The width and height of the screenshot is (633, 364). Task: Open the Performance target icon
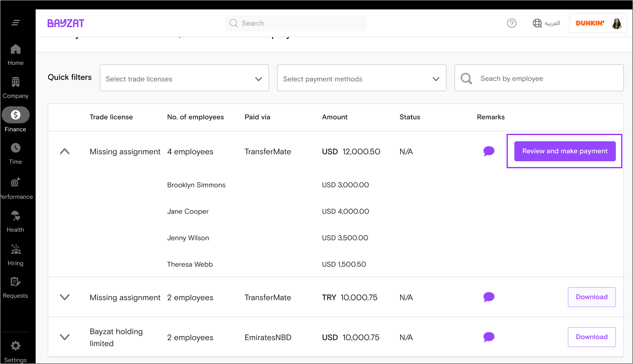pos(15,182)
